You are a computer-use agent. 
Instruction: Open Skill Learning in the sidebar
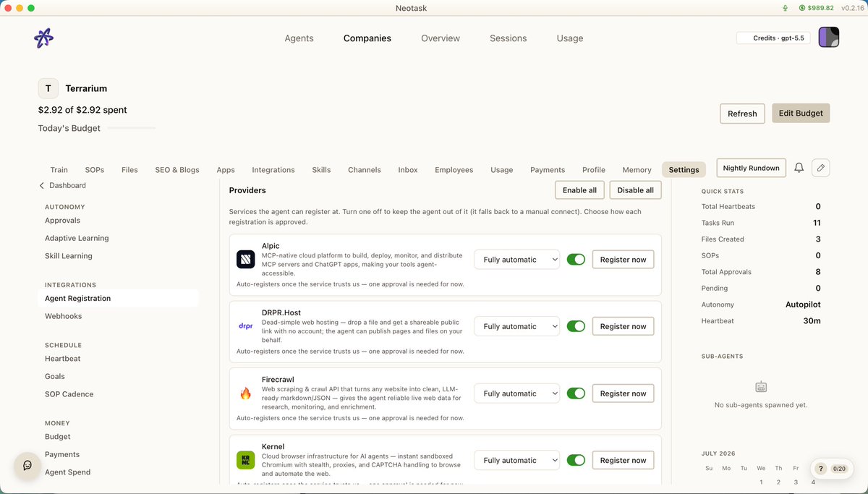pyautogui.click(x=69, y=256)
